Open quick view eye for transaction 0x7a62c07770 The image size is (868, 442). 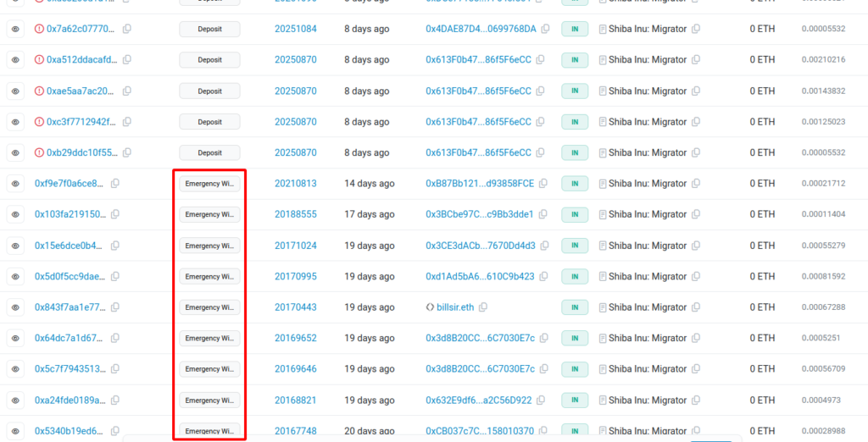point(15,29)
